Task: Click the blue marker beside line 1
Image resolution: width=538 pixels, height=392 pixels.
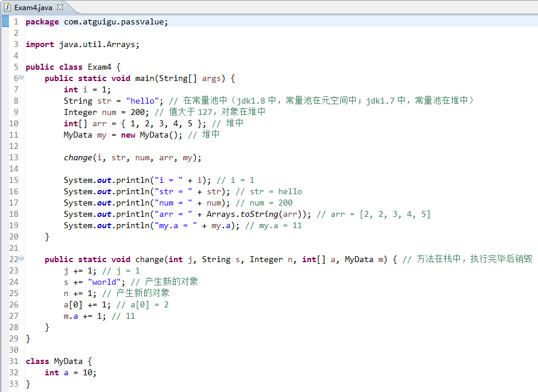Action: (5, 21)
